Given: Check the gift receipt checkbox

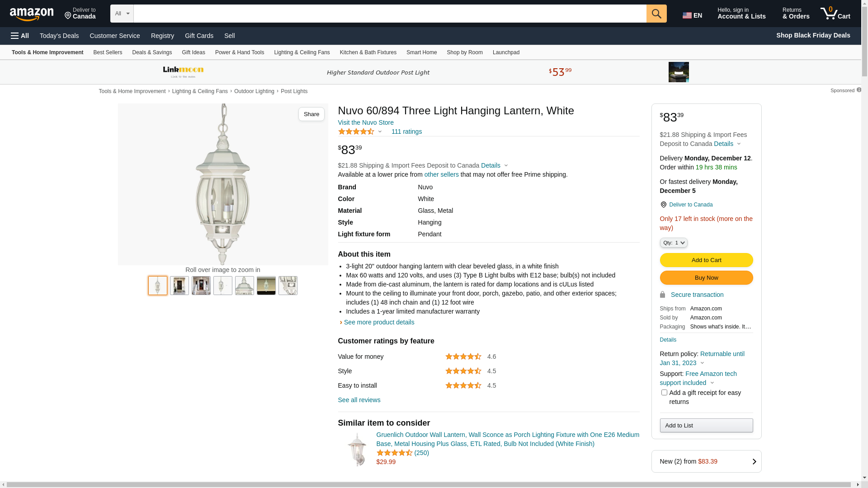Looking at the screenshot, I should click(664, 393).
